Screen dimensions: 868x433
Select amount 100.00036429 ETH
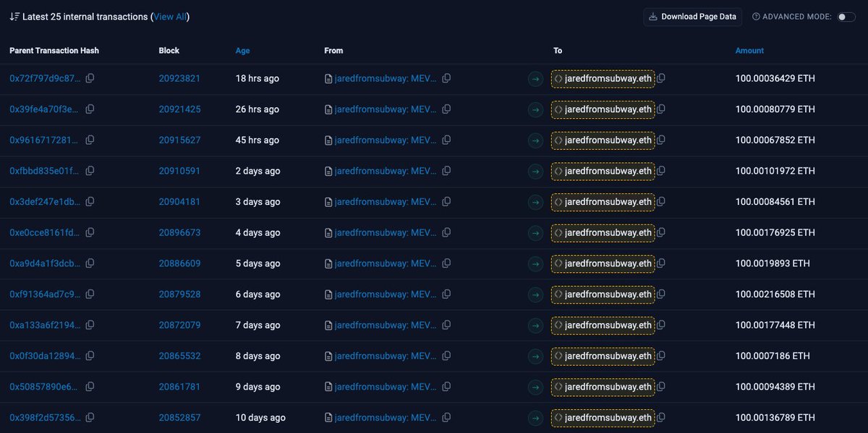click(775, 78)
